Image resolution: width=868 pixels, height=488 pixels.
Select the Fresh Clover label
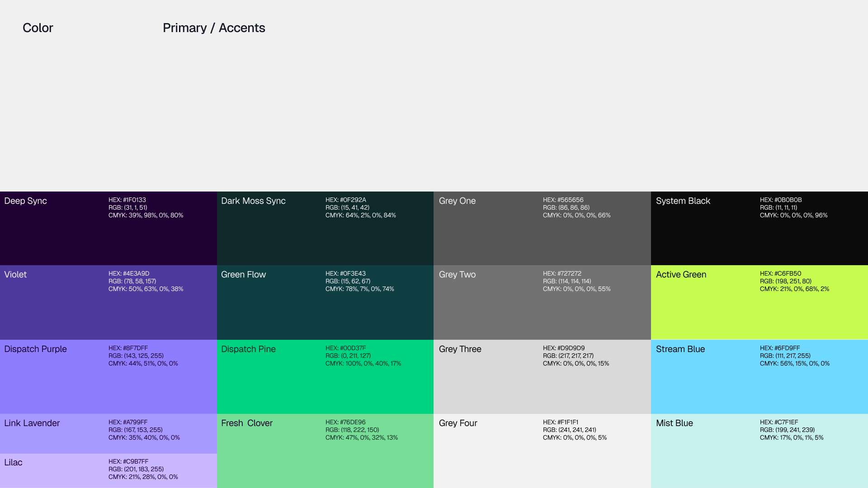click(x=247, y=423)
